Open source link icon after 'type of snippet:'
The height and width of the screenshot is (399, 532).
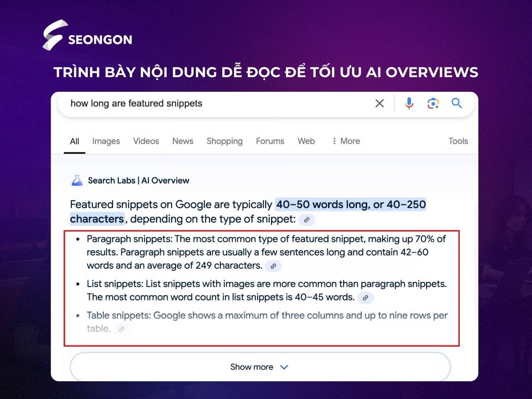pos(306,219)
